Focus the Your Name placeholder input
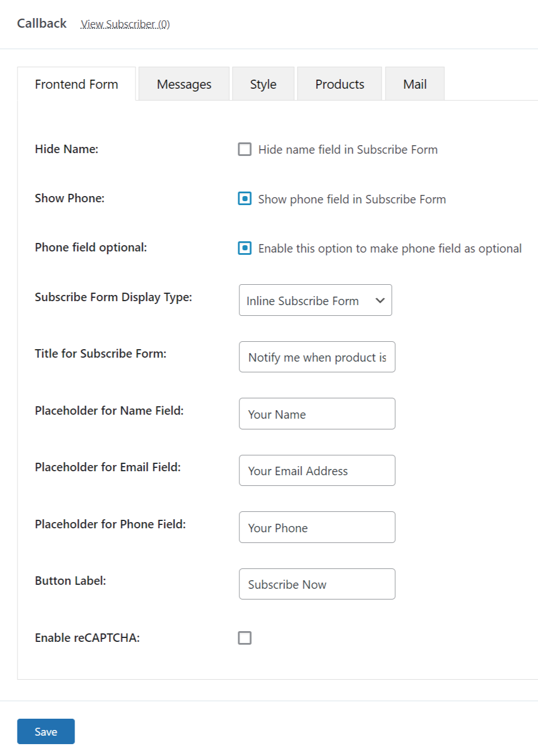This screenshot has width=538, height=756. click(317, 414)
